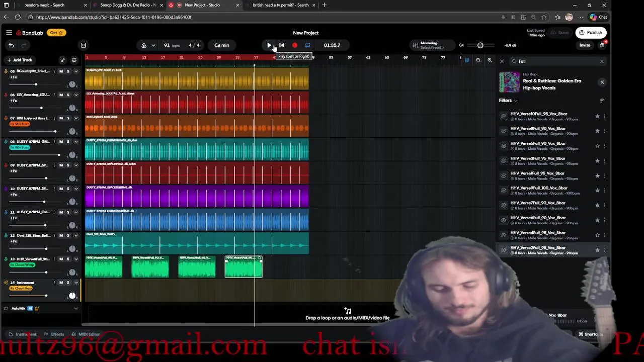The image size is (644, 362).
Task: Switch to the MIDI Editor tab
Action: click(x=86, y=334)
